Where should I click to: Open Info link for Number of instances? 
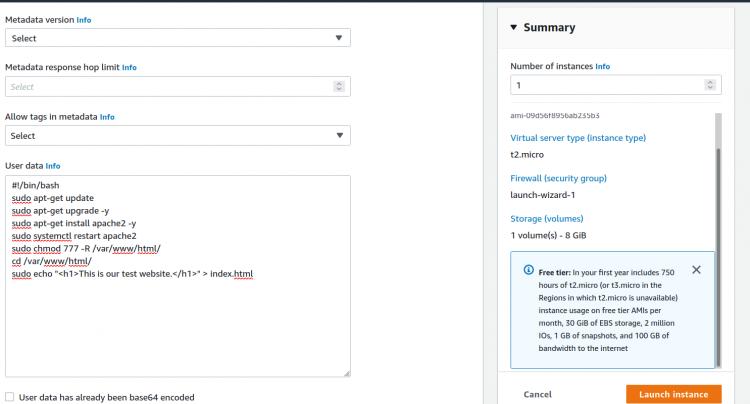[x=602, y=66]
